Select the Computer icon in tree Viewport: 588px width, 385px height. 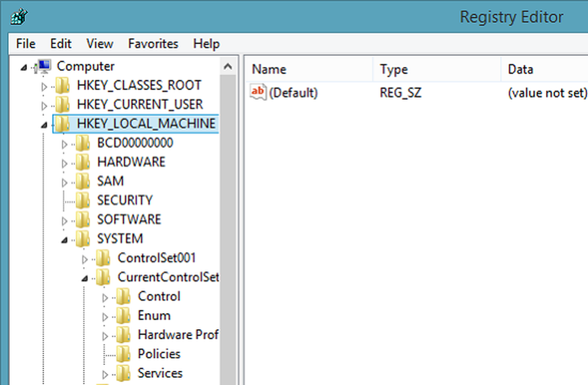click(44, 67)
